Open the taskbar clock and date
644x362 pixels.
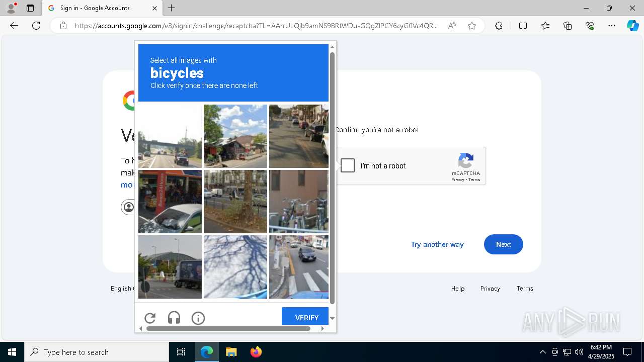point(601,352)
